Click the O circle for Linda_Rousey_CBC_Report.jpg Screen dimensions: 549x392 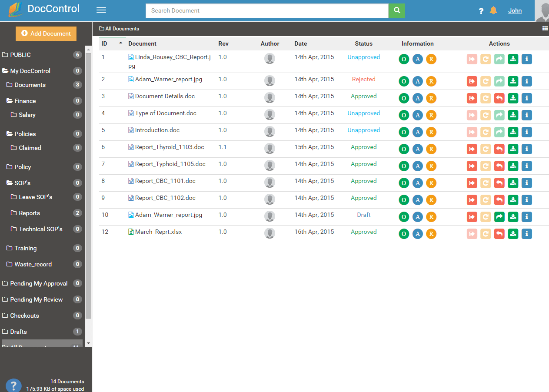404,59
